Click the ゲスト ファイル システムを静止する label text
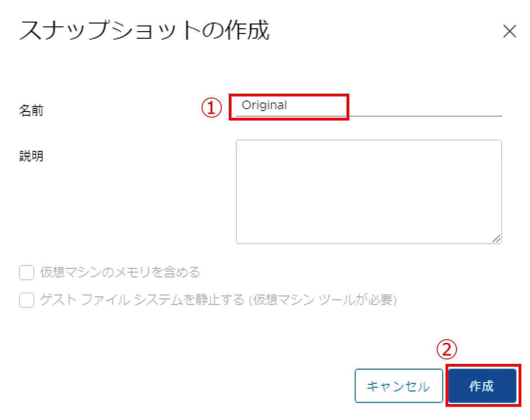The width and height of the screenshot is (530, 420). 142,300
